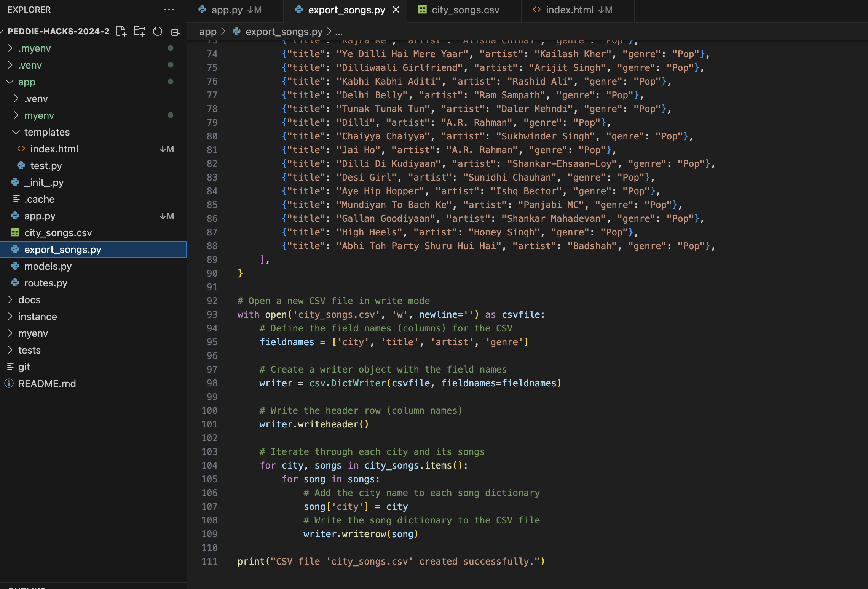Click the New File icon in explorer
Viewport: 868px width, 589px height.
121,31
